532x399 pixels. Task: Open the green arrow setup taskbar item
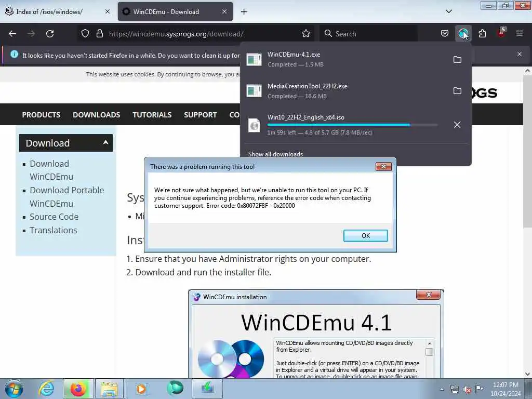point(207,388)
